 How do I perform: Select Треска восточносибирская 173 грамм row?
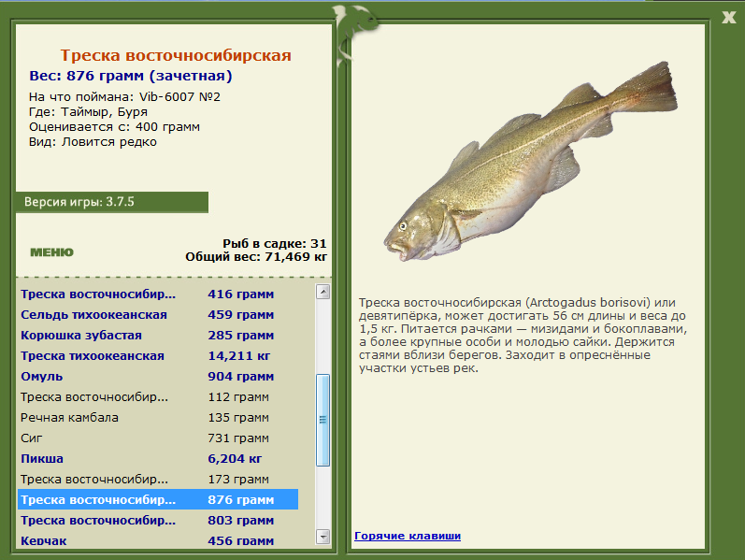pyautogui.click(x=158, y=480)
